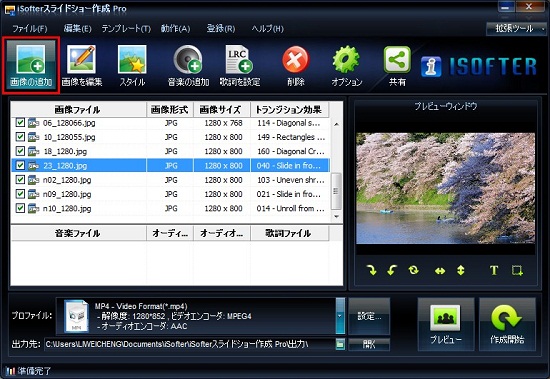The width and height of the screenshot is (550, 379).
Task: Click '103 - Uneven shr...' transition cell
Action: 291,180
